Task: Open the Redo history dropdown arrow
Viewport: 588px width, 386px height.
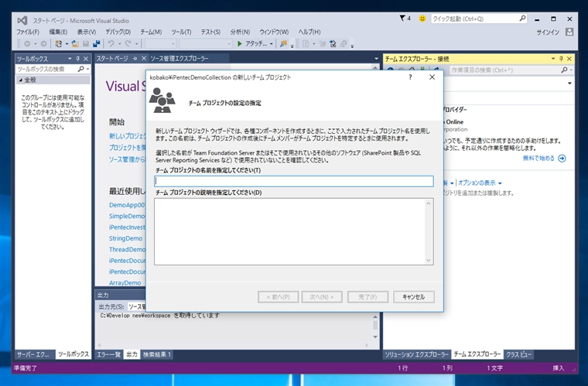Action: 136,44
